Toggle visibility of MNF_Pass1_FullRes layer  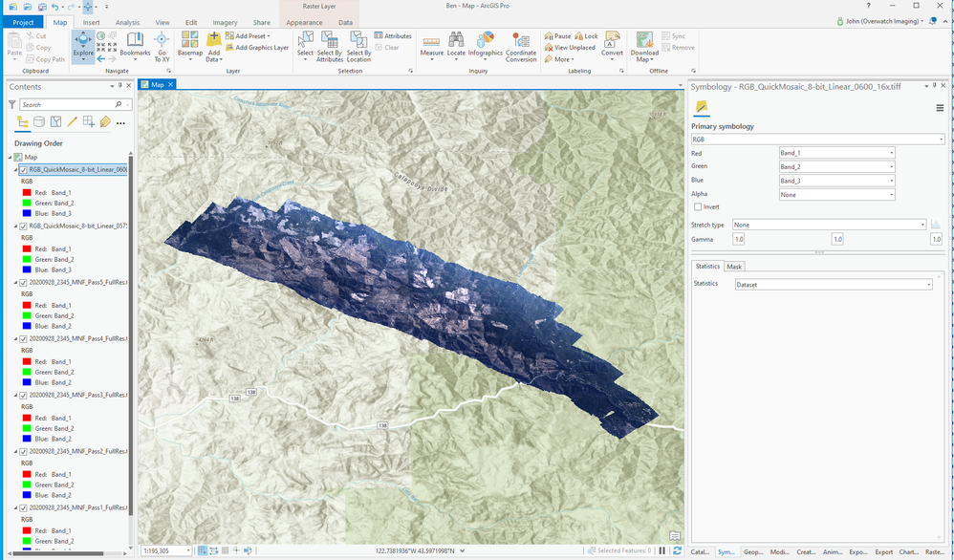click(23, 507)
